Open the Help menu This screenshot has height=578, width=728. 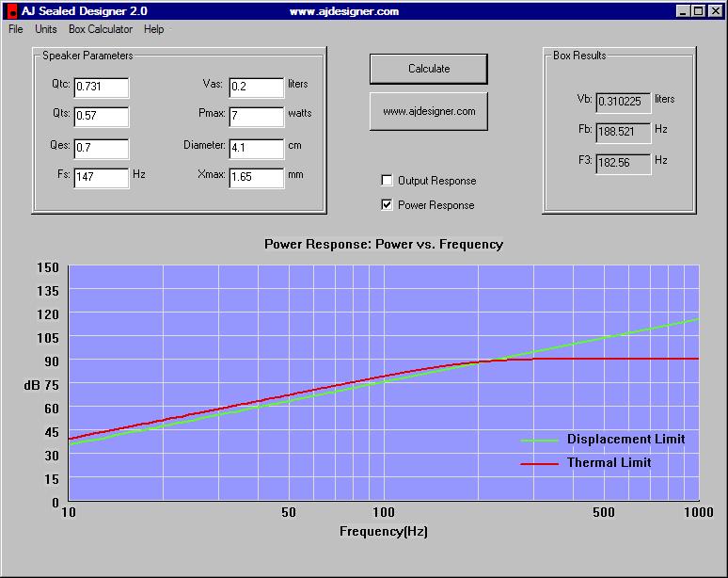[153, 29]
